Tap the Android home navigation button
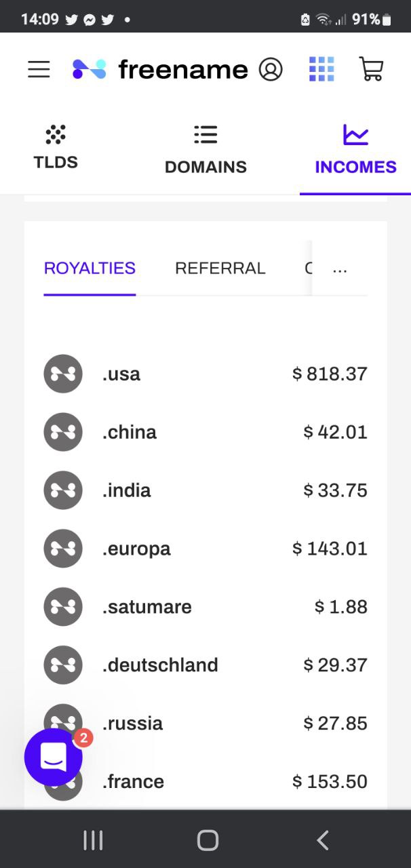The image size is (411, 868). pyautogui.click(x=208, y=840)
